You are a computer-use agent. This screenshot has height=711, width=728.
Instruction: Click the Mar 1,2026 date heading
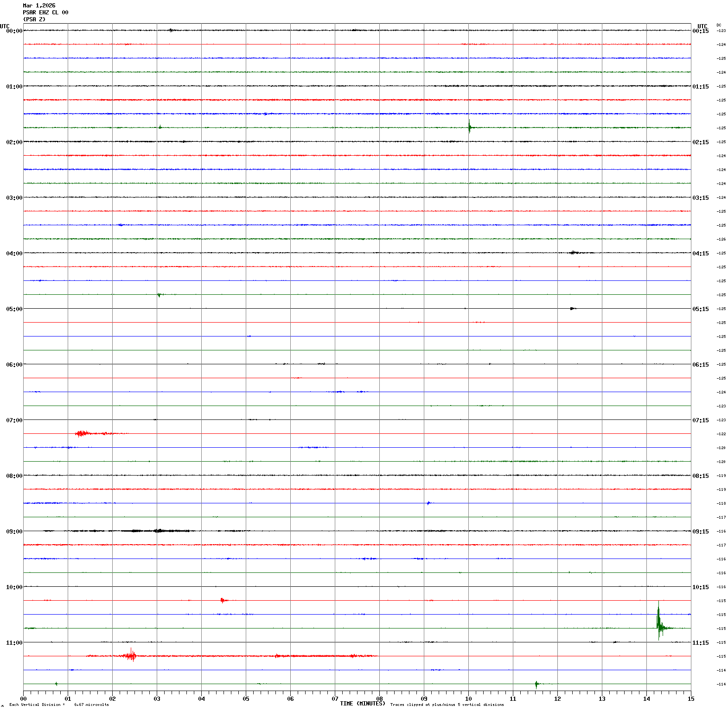click(39, 6)
